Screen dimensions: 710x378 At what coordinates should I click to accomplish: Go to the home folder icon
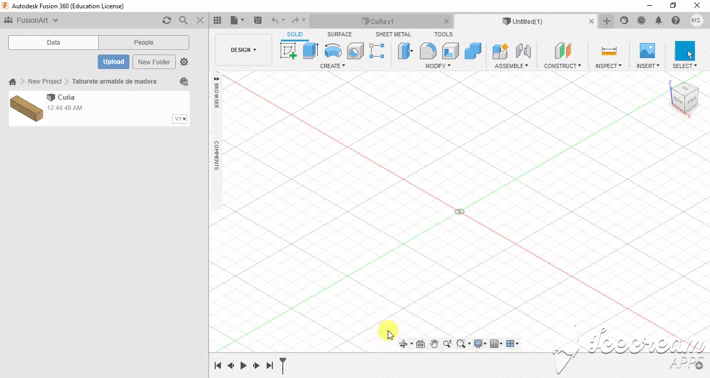[x=12, y=81]
